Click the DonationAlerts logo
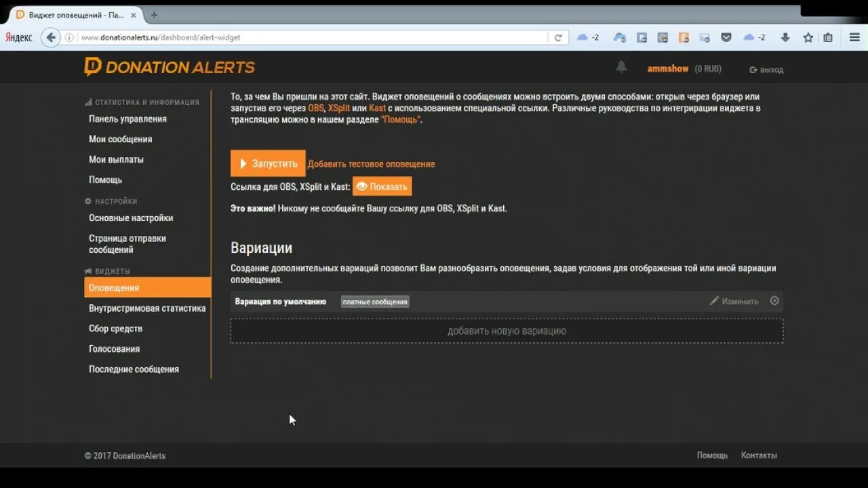 pyautogui.click(x=170, y=67)
